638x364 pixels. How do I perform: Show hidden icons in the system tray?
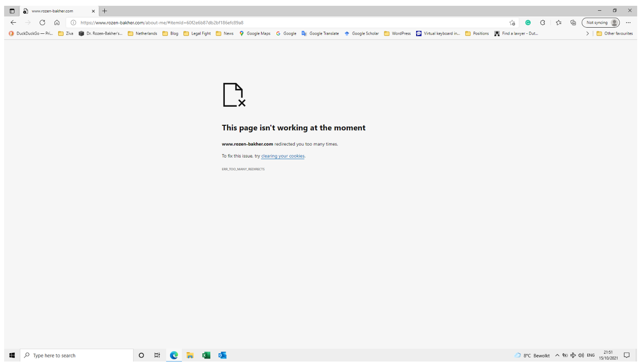point(557,355)
